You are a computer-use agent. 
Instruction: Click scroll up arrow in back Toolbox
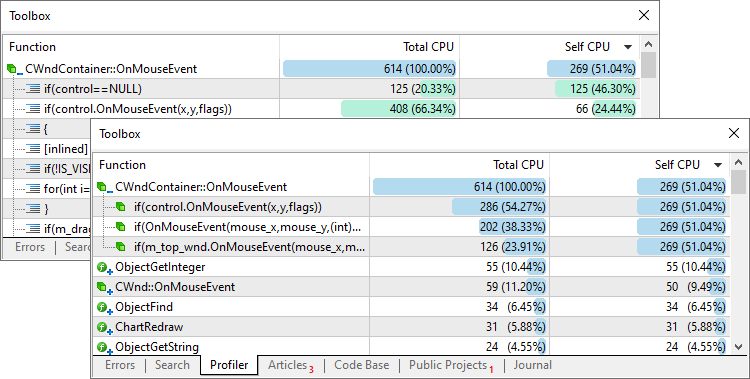point(649,44)
